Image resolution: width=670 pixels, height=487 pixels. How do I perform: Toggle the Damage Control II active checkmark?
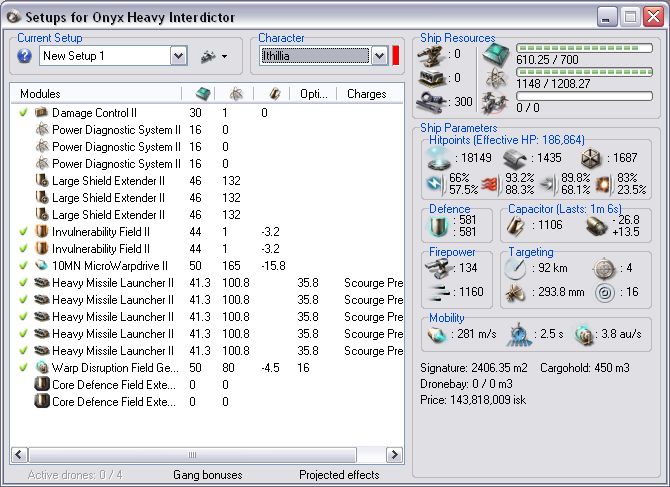(23, 113)
